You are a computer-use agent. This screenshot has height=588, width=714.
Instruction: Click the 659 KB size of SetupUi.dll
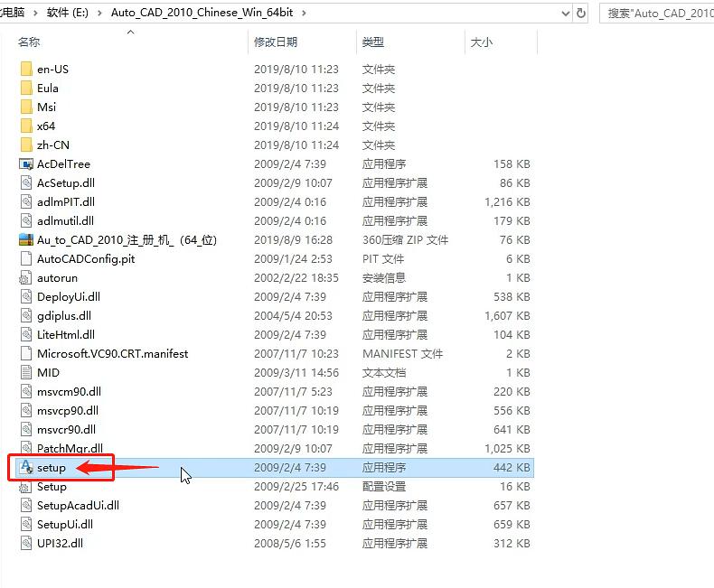click(512, 524)
